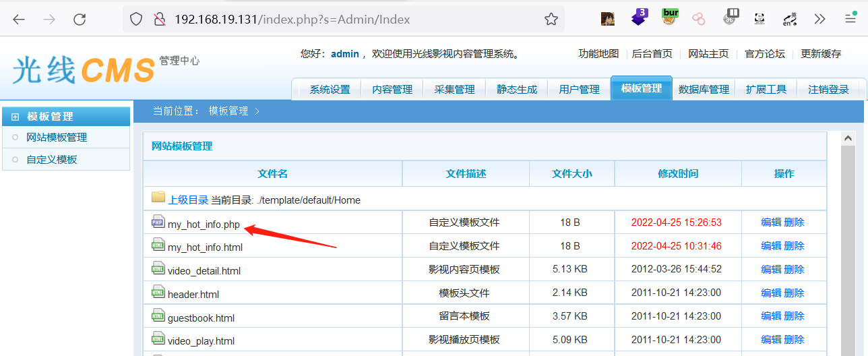The width and height of the screenshot is (868, 356).
Task: Open the 后台首页 link
Action: click(652, 54)
